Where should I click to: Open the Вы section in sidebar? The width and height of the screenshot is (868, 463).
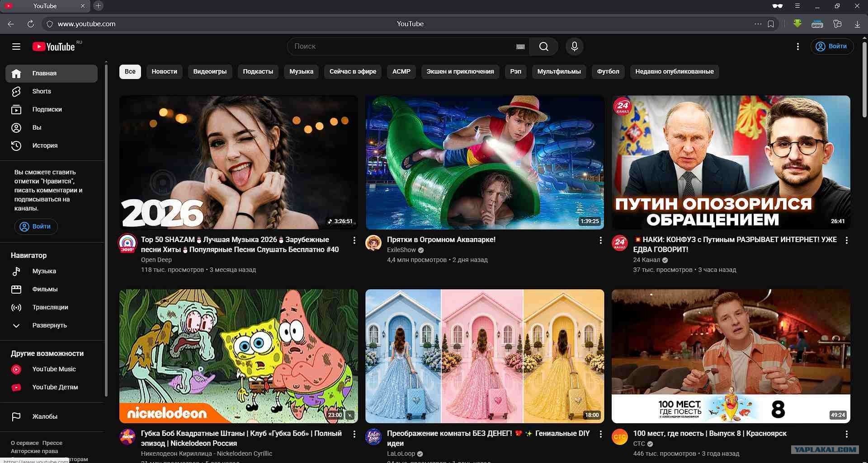tap(52, 127)
